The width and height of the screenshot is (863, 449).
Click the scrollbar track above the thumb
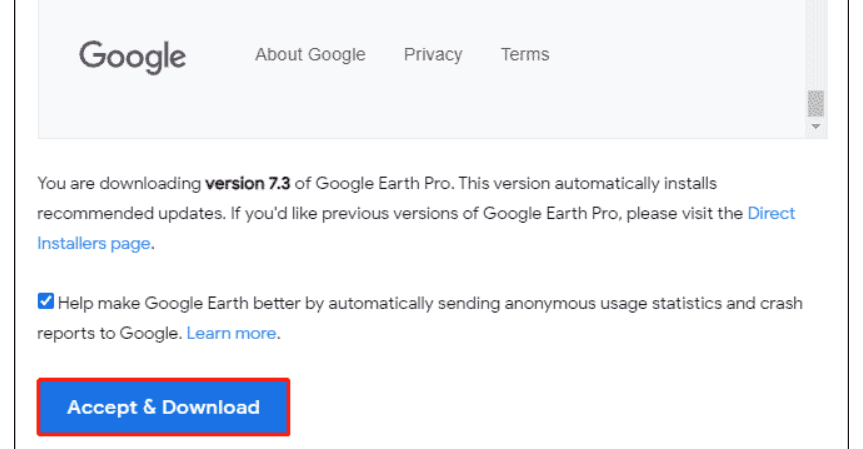(x=815, y=40)
